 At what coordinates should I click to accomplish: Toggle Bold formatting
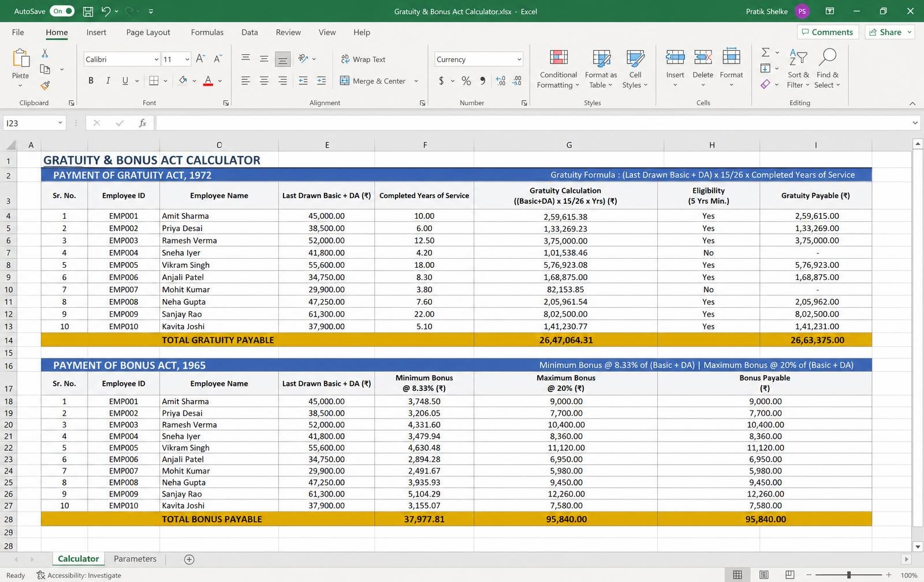(x=91, y=81)
